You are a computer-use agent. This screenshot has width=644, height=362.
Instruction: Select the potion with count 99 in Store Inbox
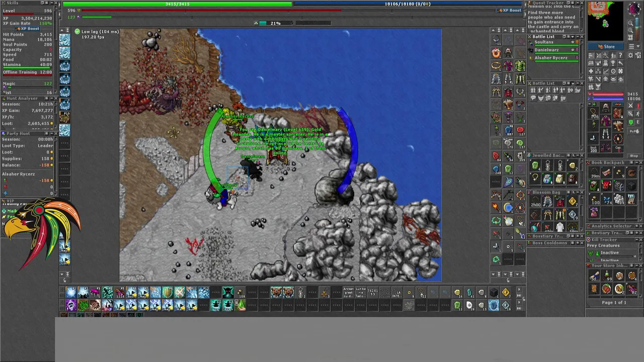[x=606, y=276]
